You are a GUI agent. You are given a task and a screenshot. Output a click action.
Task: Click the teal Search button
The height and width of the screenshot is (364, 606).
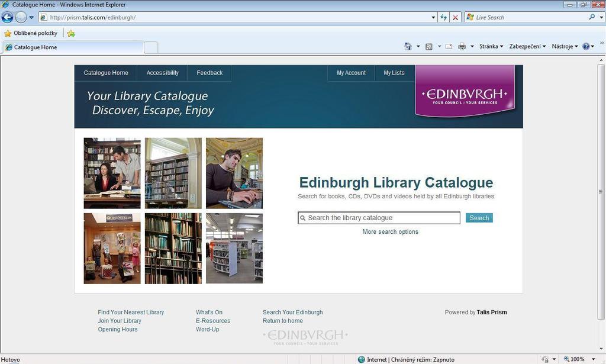coord(479,218)
